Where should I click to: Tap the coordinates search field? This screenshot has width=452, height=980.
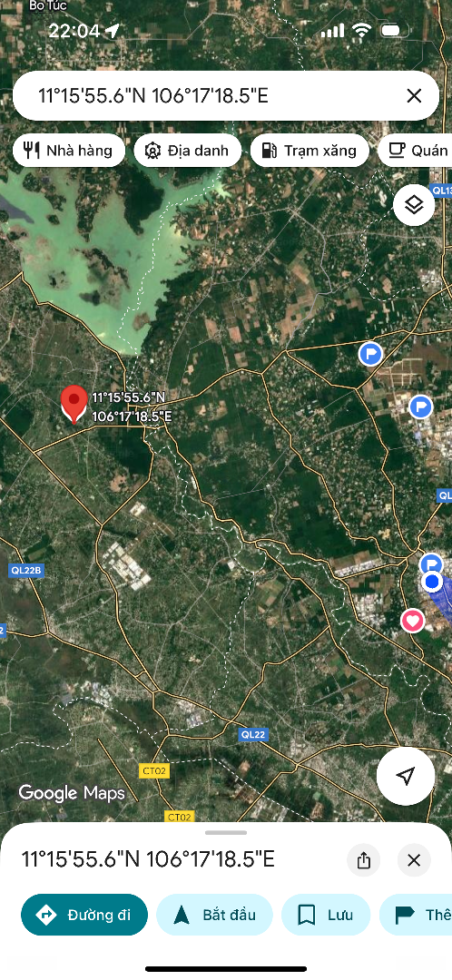212,95
